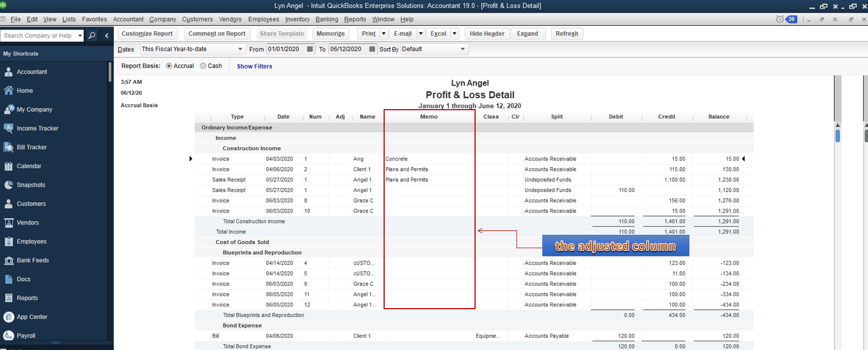This screenshot has width=868, height=350.
Task: Open the Print dropdown arrow
Action: pos(384,34)
